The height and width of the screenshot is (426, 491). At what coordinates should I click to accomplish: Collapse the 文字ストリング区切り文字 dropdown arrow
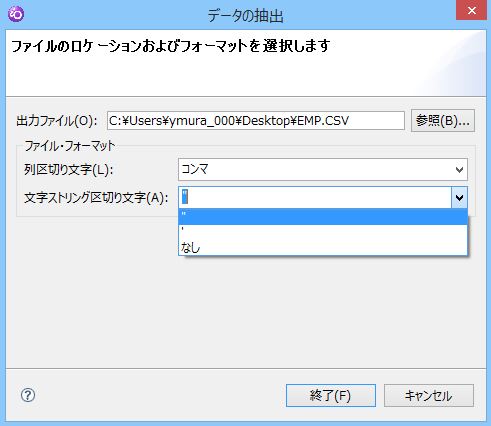pos(459,198)
